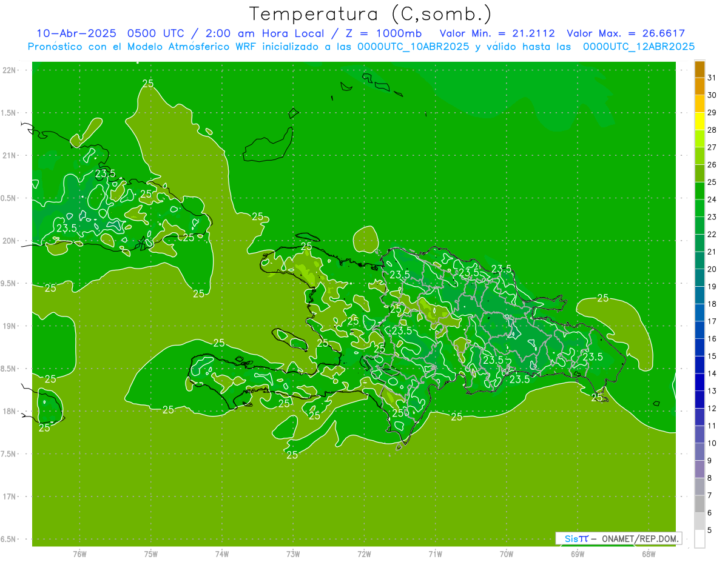Viewport: 728px width, 562px height.
Task: Click the '75W' longitude axis label
Action: (150, 554)
